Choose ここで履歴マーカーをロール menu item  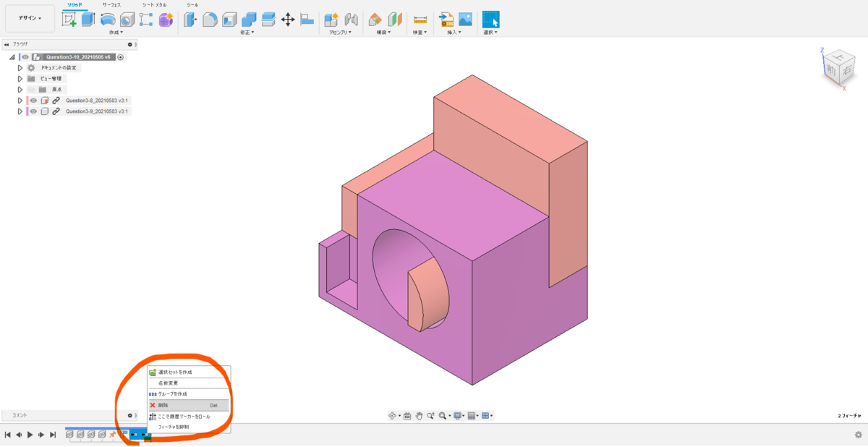[189, 417]
